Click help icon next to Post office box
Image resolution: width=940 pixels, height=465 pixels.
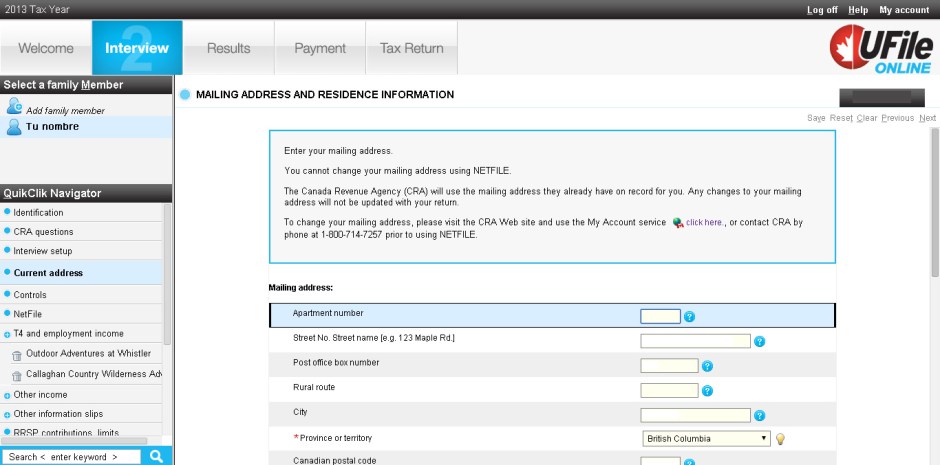[707, 366]
